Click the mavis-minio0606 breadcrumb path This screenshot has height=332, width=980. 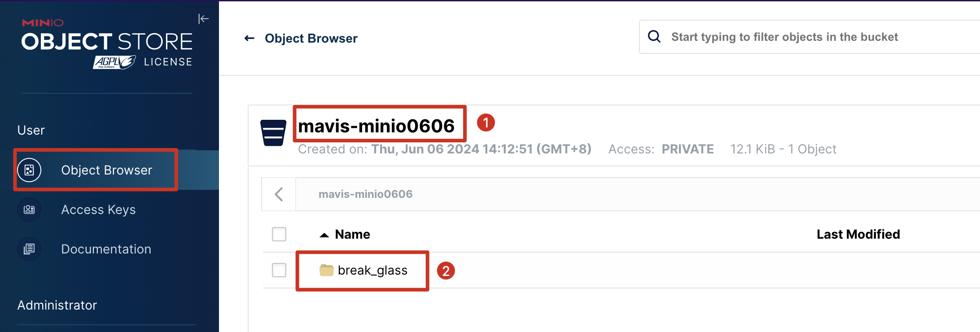coord(365,194)
